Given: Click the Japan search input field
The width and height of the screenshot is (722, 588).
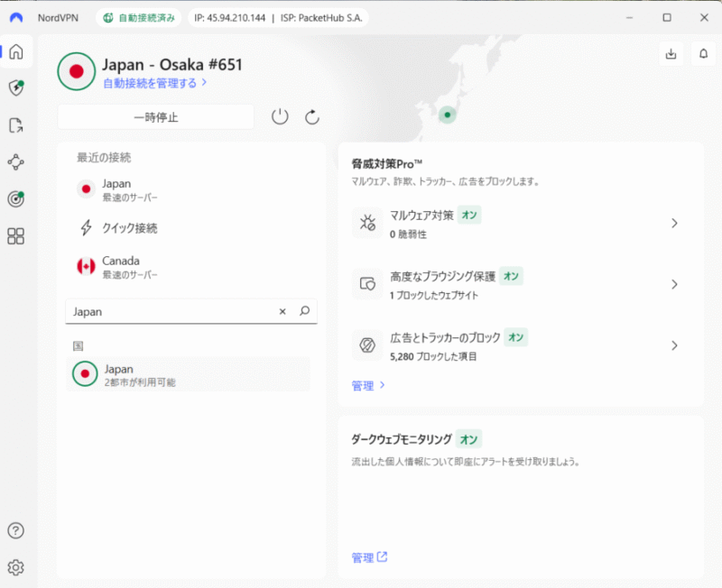Looking at the screenshot, I should pos(171,311).
